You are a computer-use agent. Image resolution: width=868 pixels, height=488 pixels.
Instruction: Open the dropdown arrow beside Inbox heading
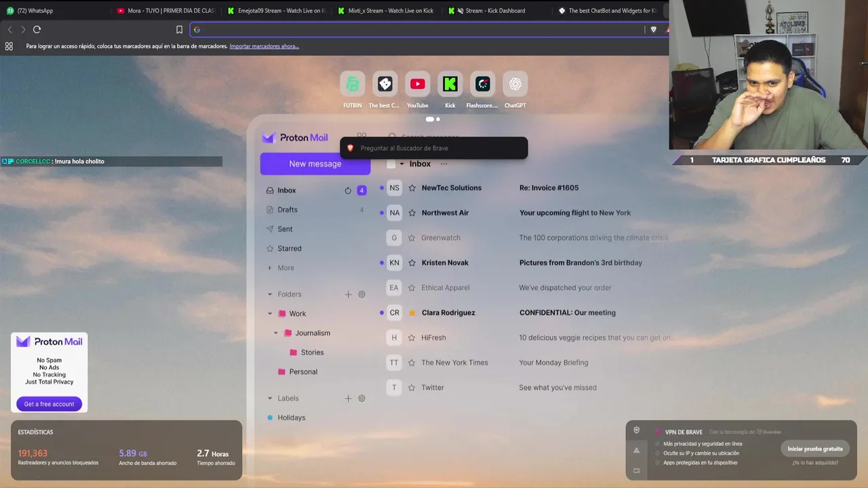401,164
